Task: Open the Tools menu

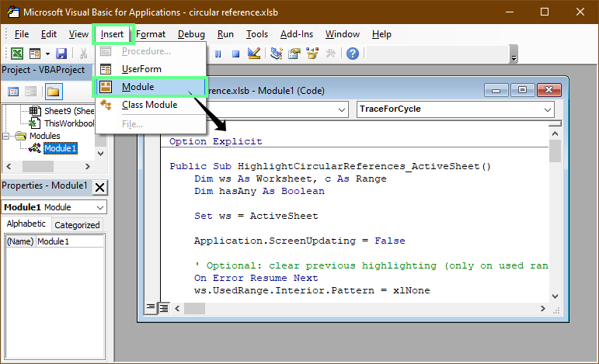Action: coord(257,34)
